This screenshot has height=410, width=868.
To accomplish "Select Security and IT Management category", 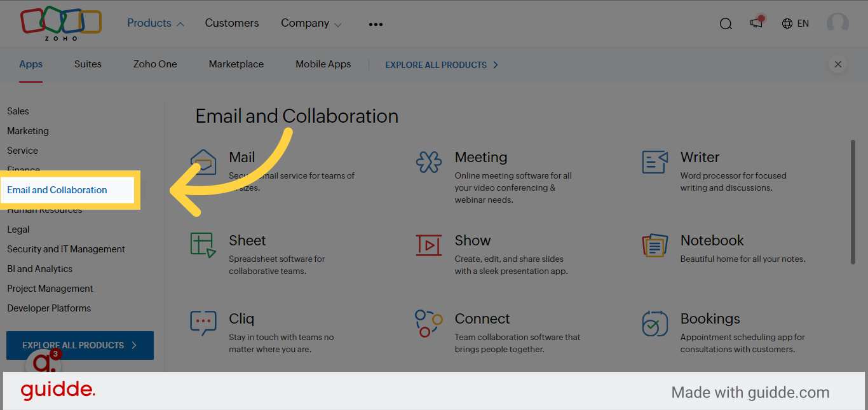I will click(66, 249).
